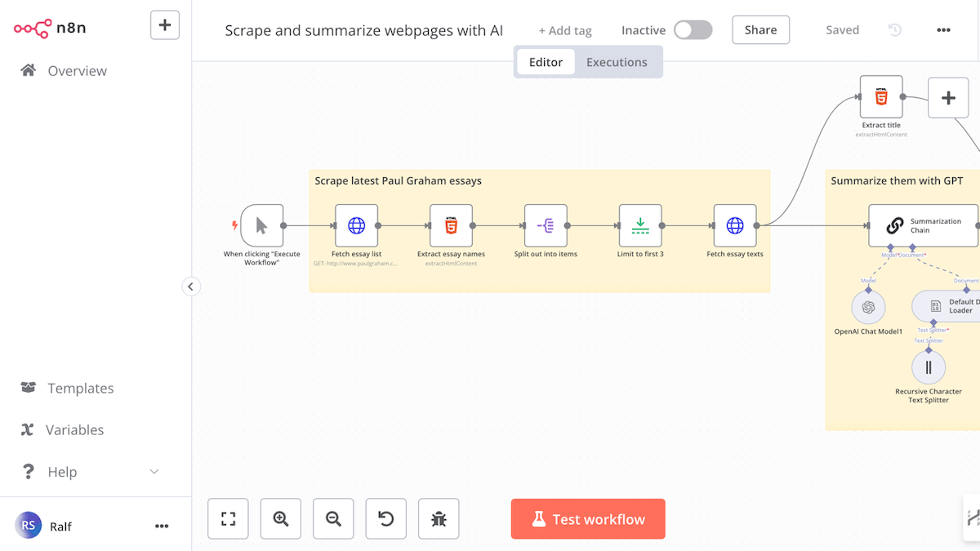Image resolution: width=980 pixels, height=551 pixels.
Task: Select the OpenAI Chat Model1 node
Action: (x=868, y=307)
